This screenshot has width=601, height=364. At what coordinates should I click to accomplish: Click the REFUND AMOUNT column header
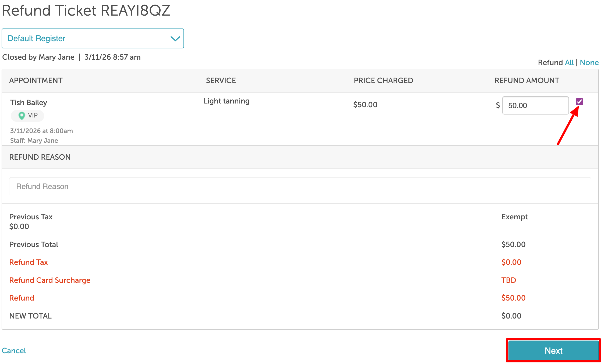[x=526, y=80]
